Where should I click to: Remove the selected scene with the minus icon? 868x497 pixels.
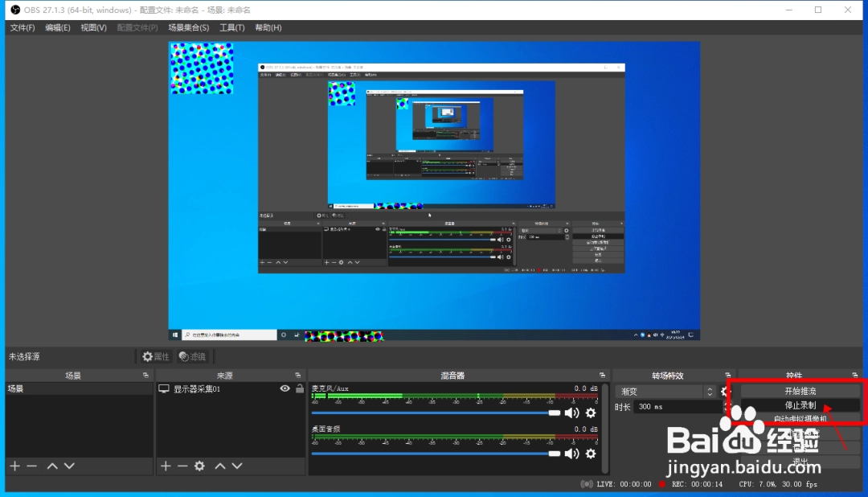tap(31, 466)
